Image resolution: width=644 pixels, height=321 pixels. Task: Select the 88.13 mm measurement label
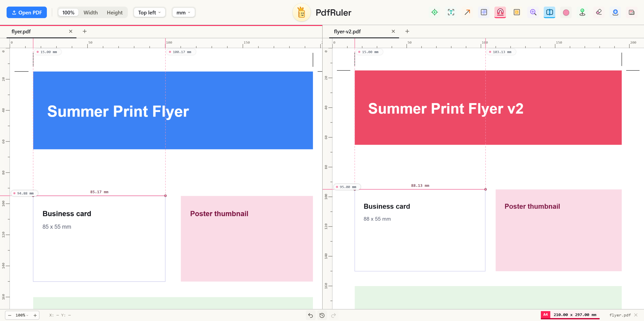click(x=420, y=186)
